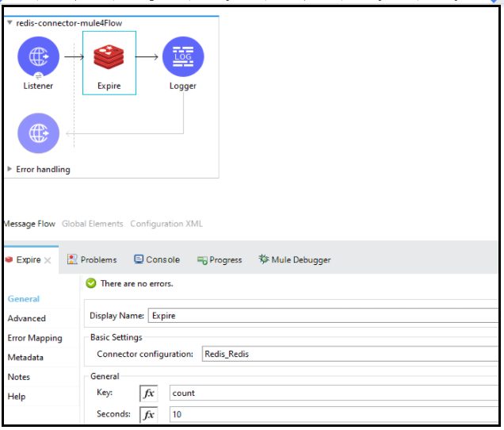Click the response globe icon below Listener

[x=38, y=133]
